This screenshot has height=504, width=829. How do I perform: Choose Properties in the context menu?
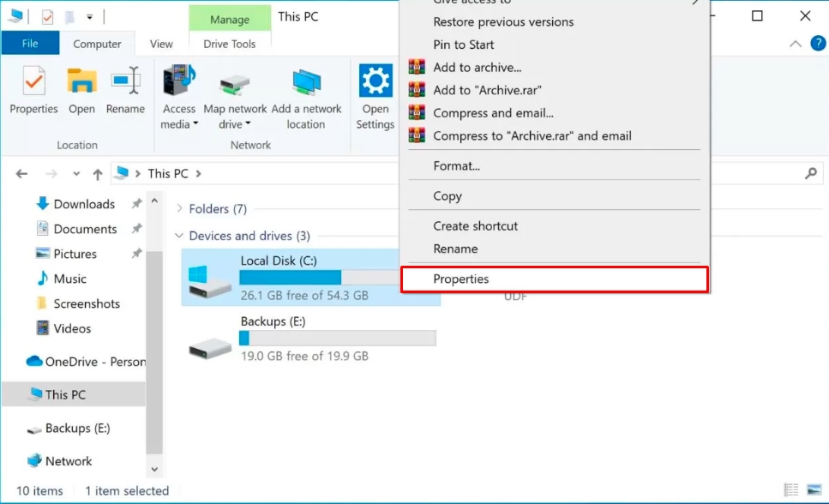(555, 279)
